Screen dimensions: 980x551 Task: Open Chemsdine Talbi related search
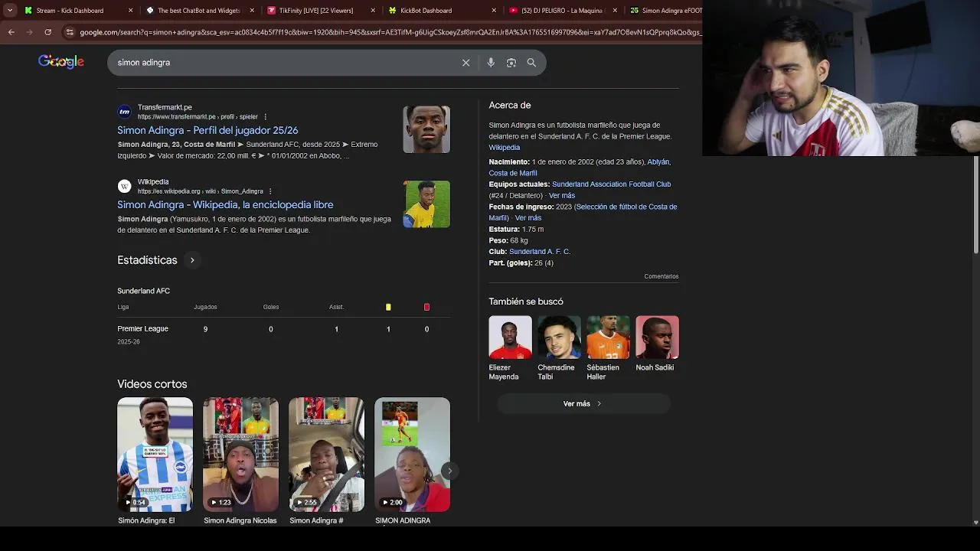click(x=559, y=348)
